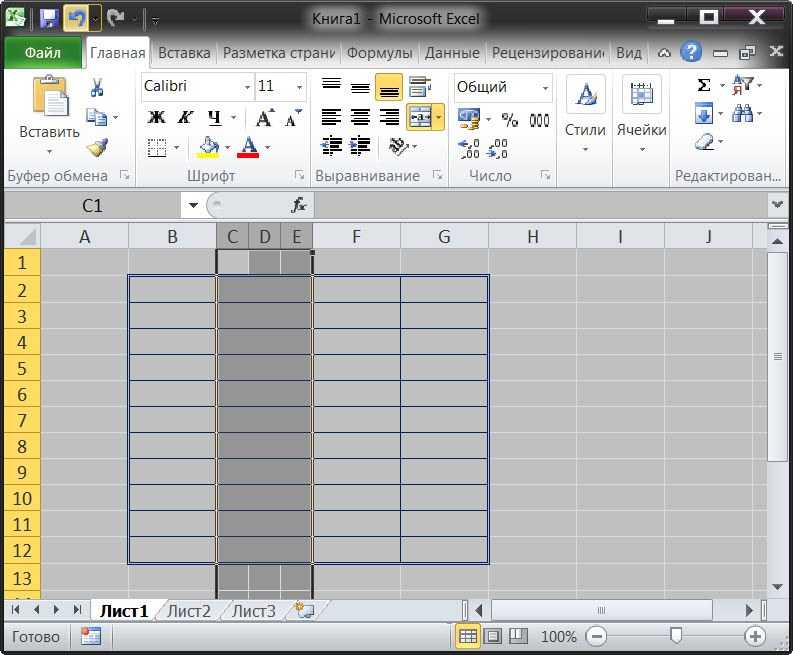Expand the Name Box dropdown arrow
Image resolution: width=793 pixels, height=655 pixels.
pyautogui.click(x=193, y=205)
